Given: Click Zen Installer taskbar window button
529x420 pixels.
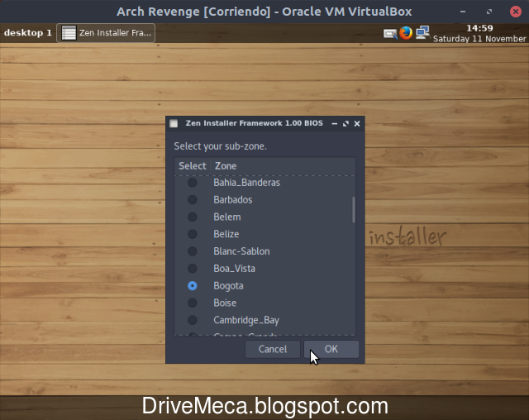Looking at the screenshot, I should pyautogui.click(x=106, y=33).
